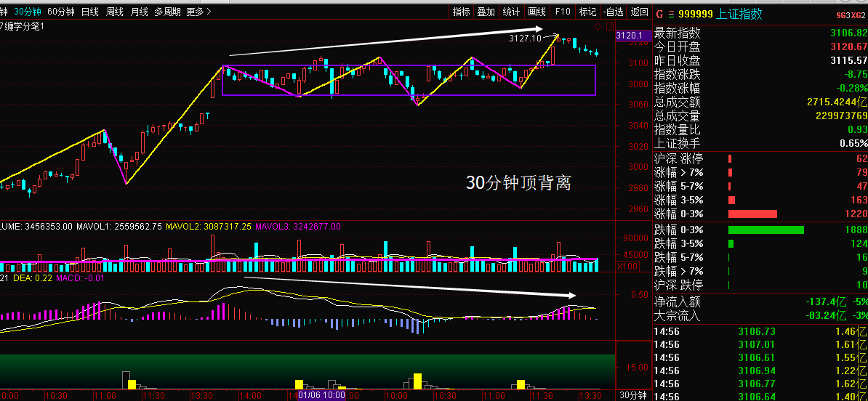This screenshot has height=401, width=868.
Task: Click the MACD: -0.01 indicator label
Action: (81, 278)
